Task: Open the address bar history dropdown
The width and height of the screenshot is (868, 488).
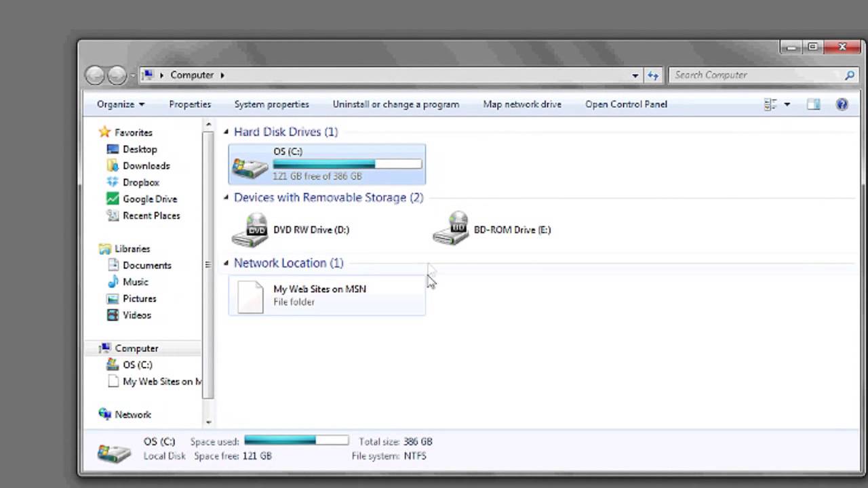Action: pos(635,75)
